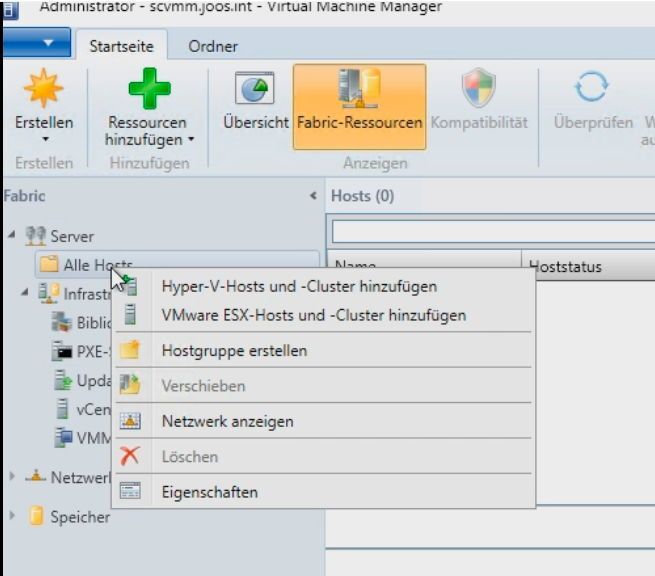Viewport: 655px width, 576px height.
Task: Expand the Netzwerk tree node
Action: 12,476
